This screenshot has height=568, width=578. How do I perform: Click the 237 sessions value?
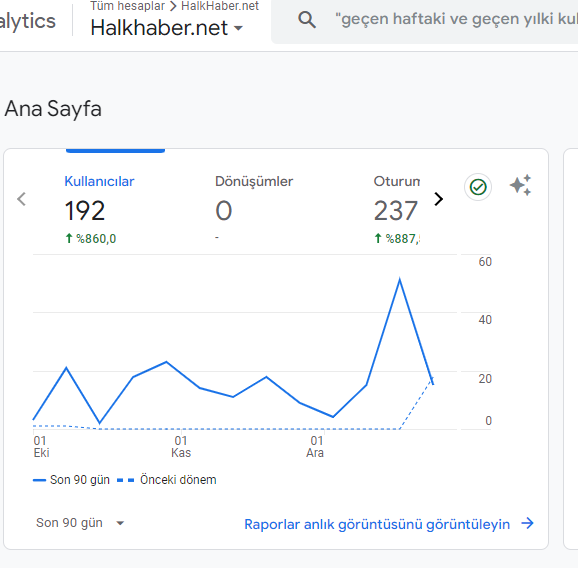[x=396, y=211]
